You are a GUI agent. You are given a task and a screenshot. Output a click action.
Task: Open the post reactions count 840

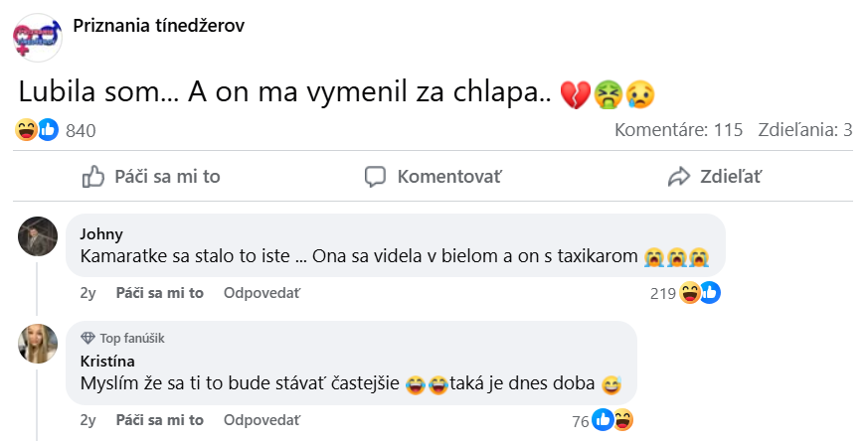coord(80,130)
